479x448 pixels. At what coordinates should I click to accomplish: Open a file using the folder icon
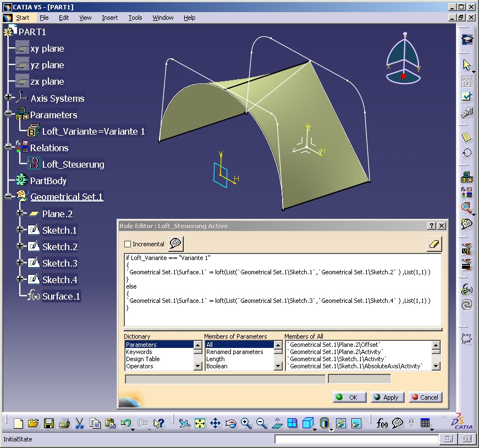(34, 423)
